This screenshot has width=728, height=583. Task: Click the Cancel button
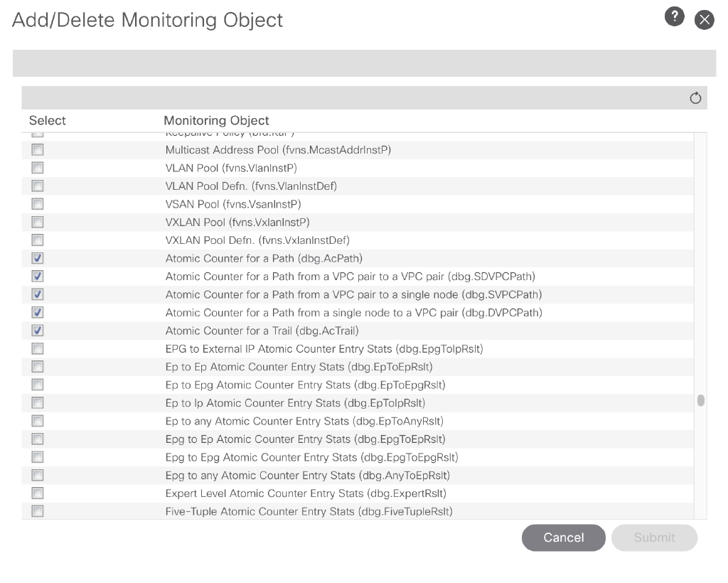[x=563, y=537]
